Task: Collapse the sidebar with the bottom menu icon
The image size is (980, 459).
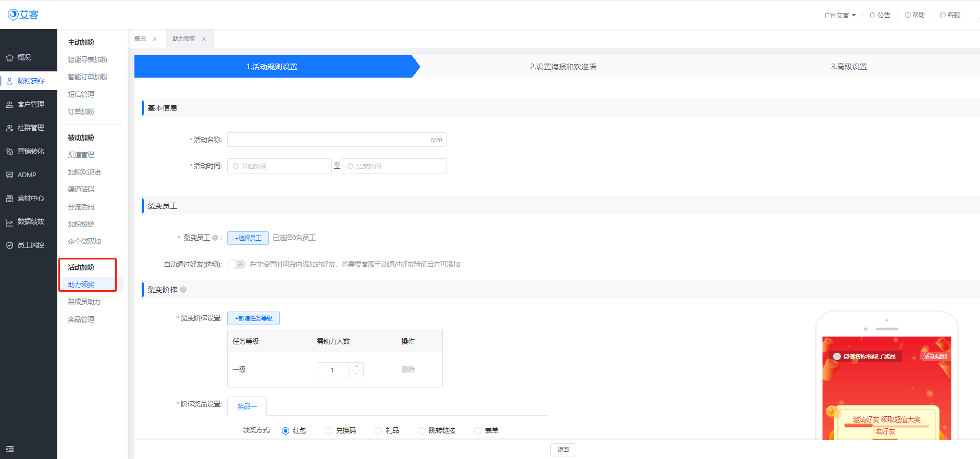Action: [10, 449]
